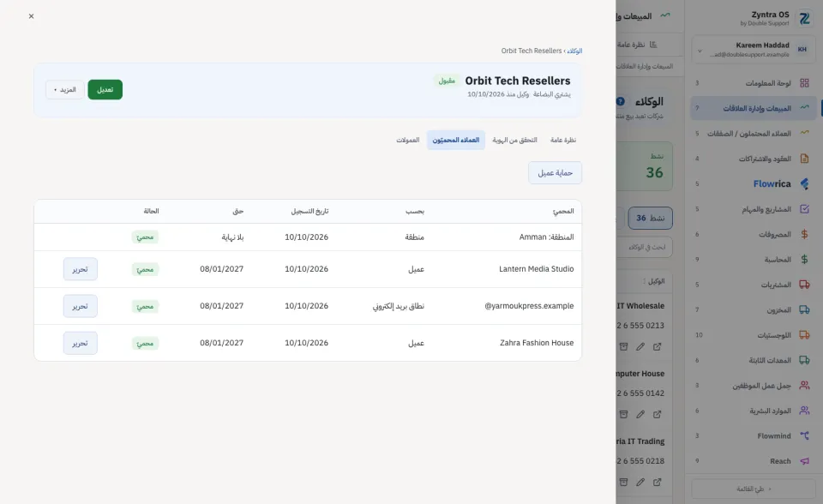Click تحرير for @yarmoukpress.example
The width and height of the screenshot is (823, 504).
click(x=81, y=306)
